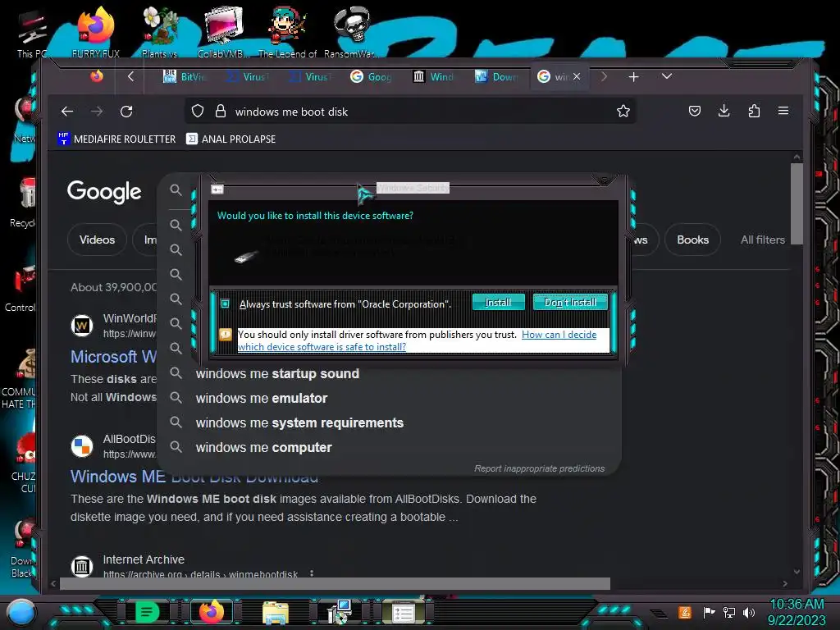Filter results by Videos
Viewport: 840px width, 630px height.
(97, 240)
